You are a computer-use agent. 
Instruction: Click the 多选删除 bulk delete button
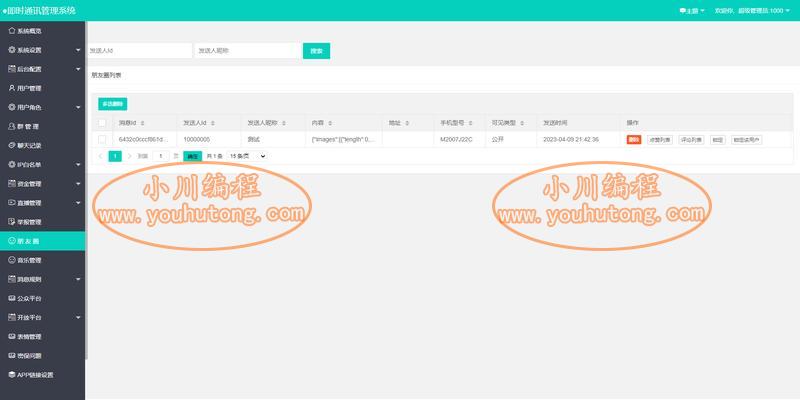point(113,104)
